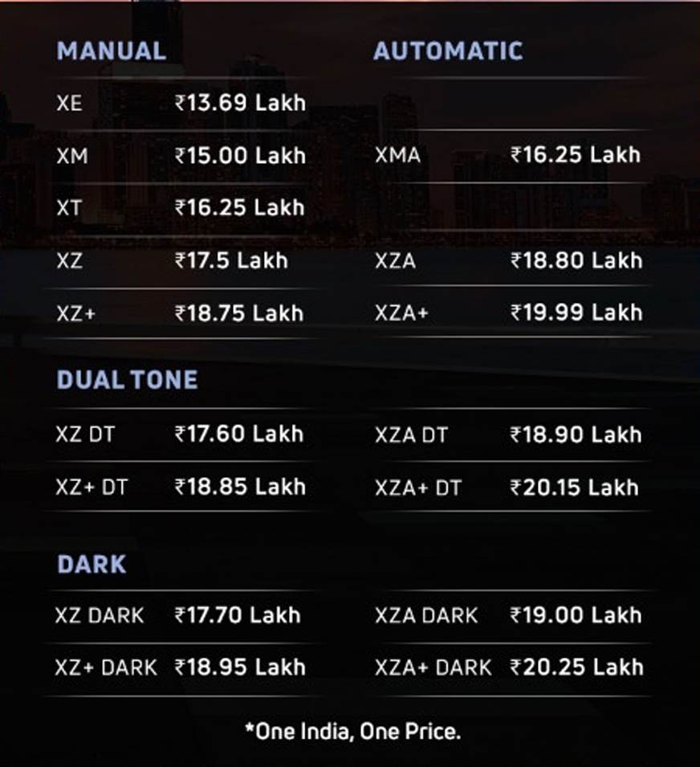The width and height of the screenshot is (700, 767).
Task: Select the AUTOMATIC section heading
Action: (448, 51)
